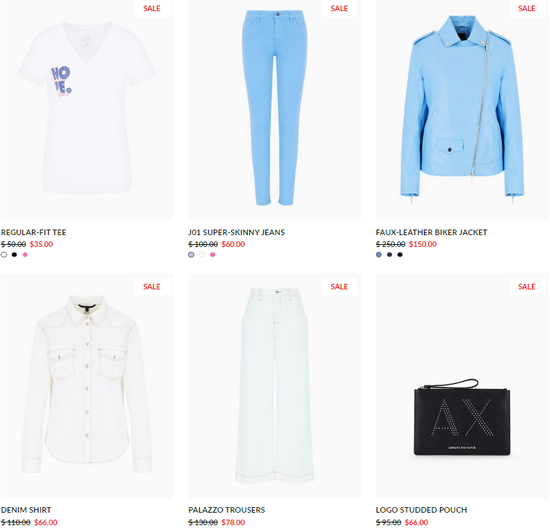Open the J01 Super-Skinny Jeans link
Viewport: 550px width, 528px height.
236,232
